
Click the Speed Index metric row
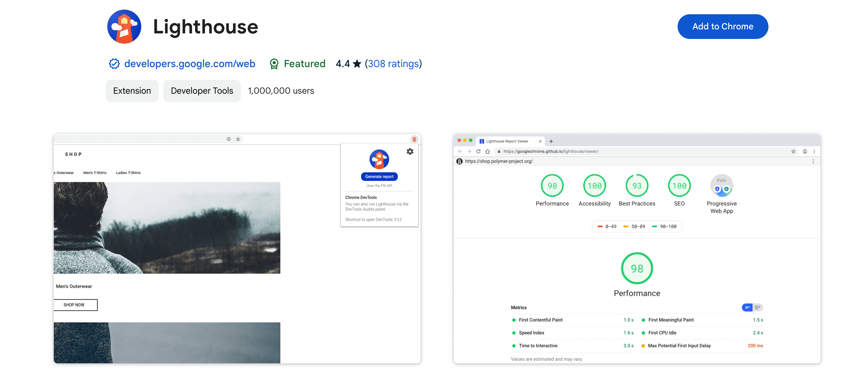572,332
